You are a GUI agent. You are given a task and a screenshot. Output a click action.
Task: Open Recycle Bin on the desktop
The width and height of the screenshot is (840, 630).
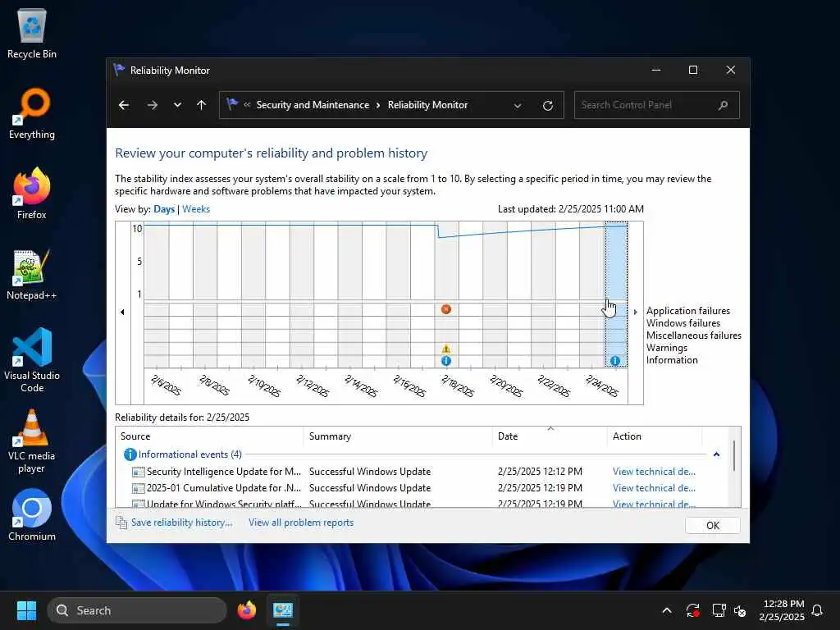(x=32, y=34)
